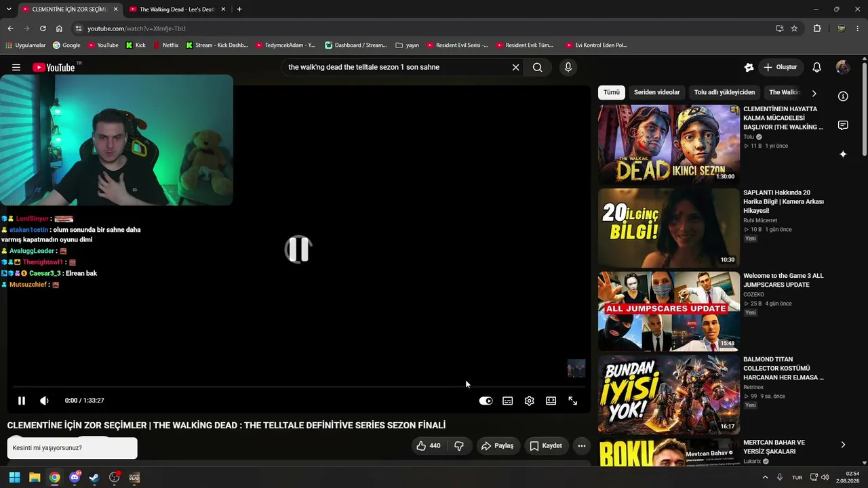Image resolution: width=868 pixels, height=488 pixels.
Task: Submit search with the magnifier button
Action: coord(537,67)
